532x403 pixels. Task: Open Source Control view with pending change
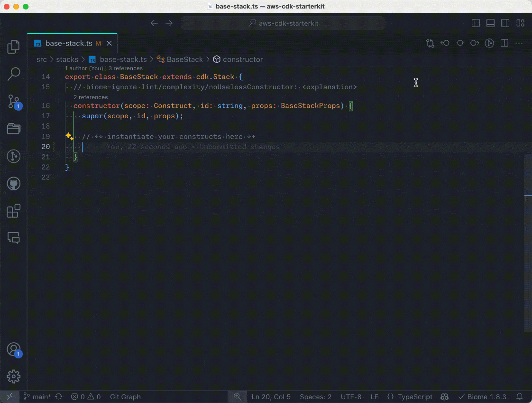click(x=14, y=102)
